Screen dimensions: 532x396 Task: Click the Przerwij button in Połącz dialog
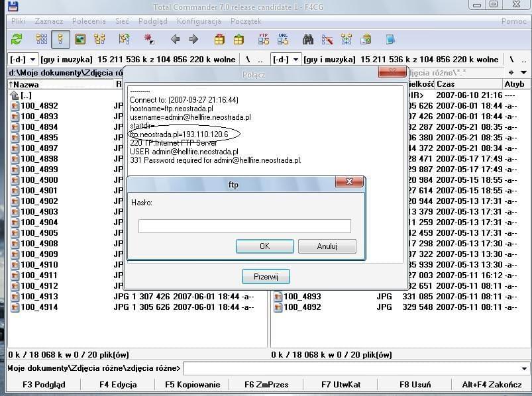coord(266,277)
